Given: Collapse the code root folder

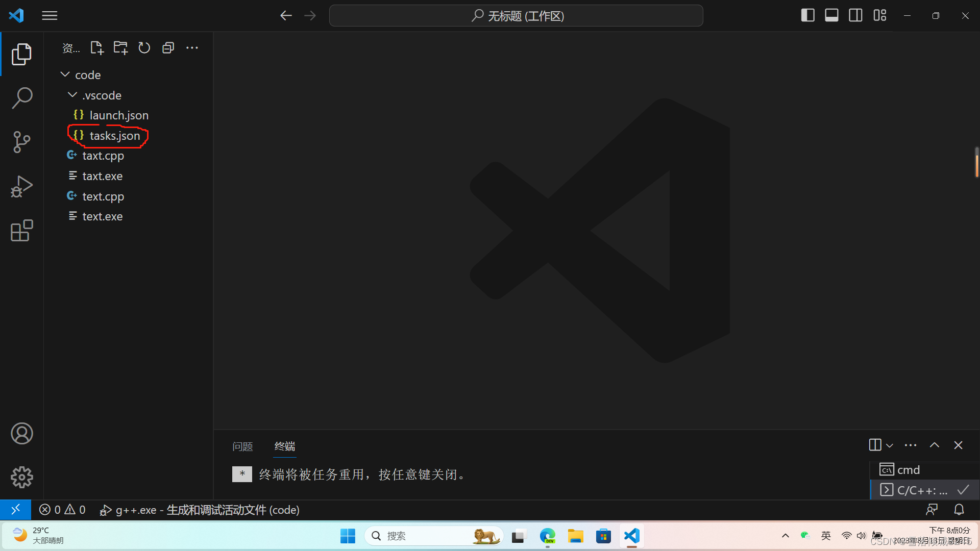Looking at the screenshot, I should click(x=65, y=75).
